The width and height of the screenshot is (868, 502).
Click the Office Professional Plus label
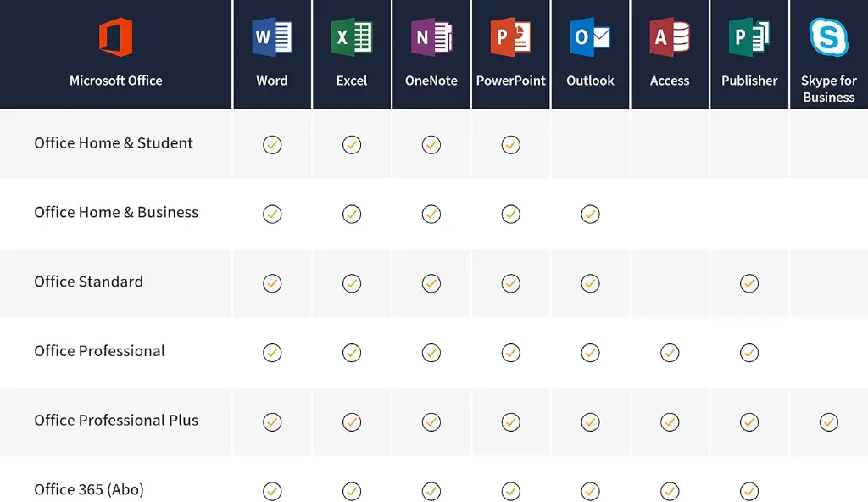click(x=116, y=421)
